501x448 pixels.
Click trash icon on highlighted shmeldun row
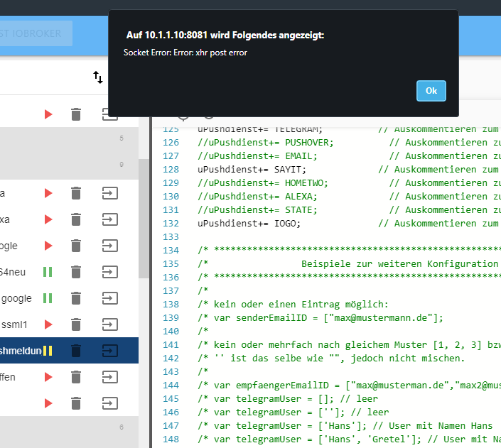click(x=76, y=351)
